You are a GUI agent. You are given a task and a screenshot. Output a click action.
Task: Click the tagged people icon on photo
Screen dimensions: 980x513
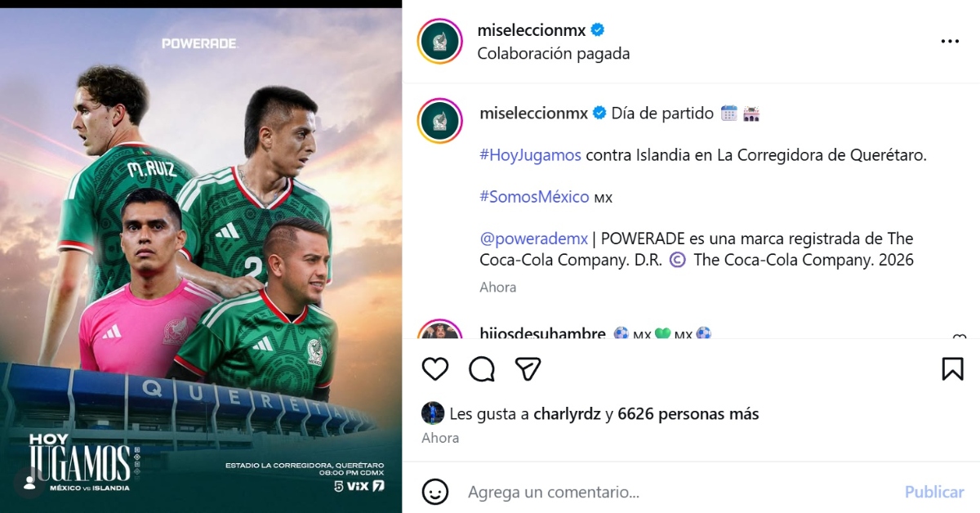pyautogui.click(x=29, y=483)
